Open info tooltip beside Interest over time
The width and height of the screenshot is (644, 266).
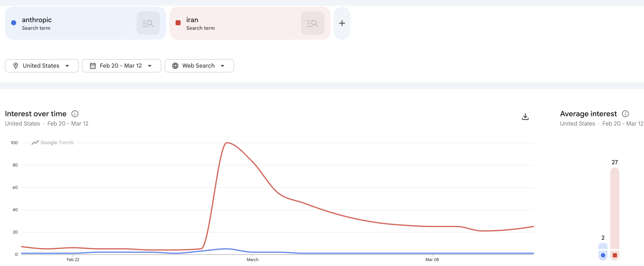(x=75, y=114)
